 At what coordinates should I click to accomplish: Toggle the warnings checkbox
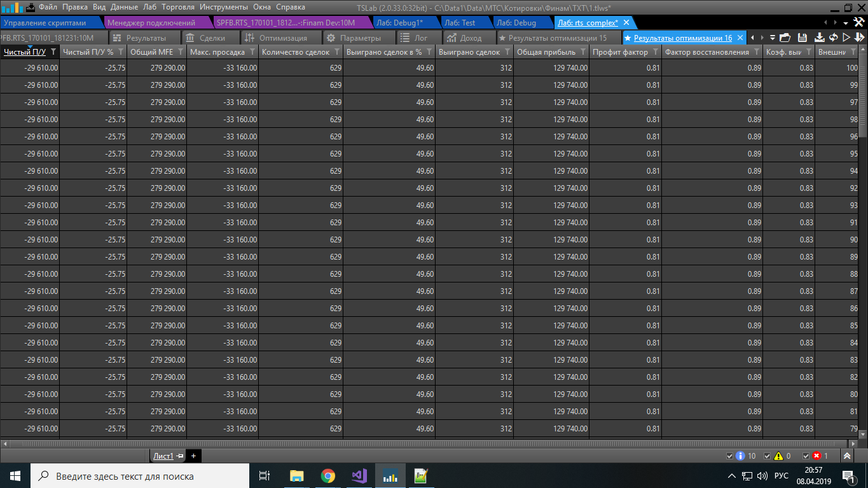click(x=768, y=456)
